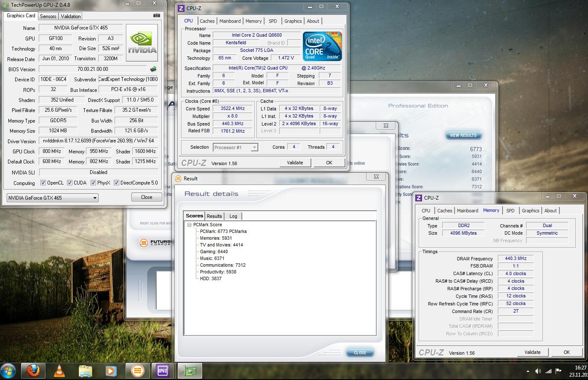
Task: Select the 'HDD: 3837' tree row
Action: pos(211,278)
